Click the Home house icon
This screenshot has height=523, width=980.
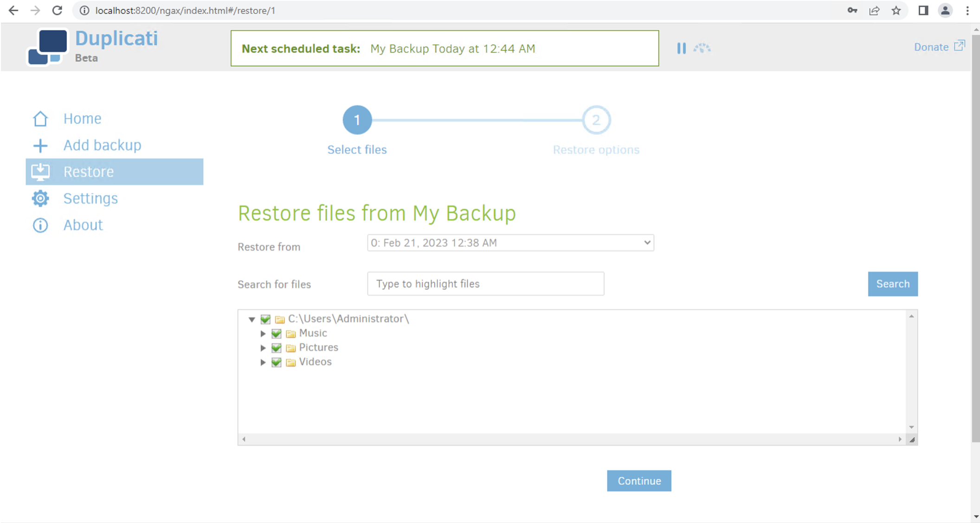pos(40,119)
